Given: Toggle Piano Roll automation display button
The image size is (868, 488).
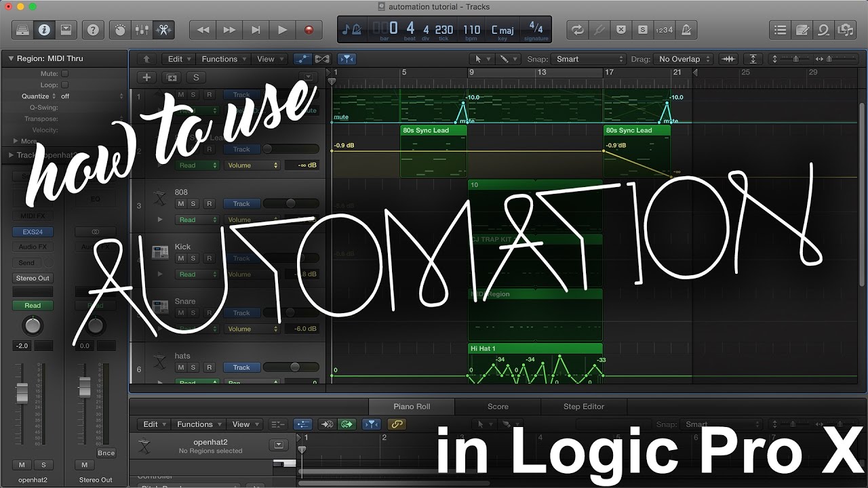Looking at the screenshot, I should click(302, 424).
